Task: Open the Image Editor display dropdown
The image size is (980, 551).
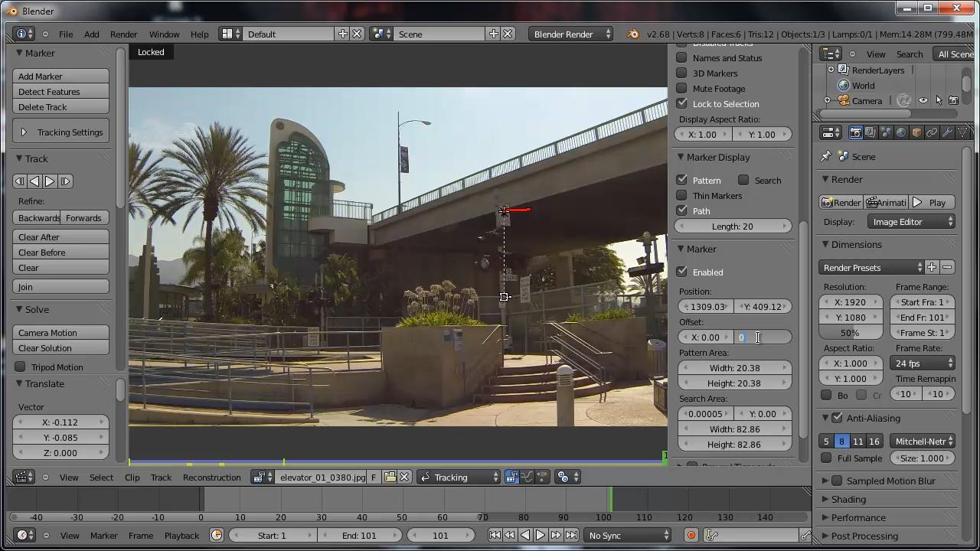Action: coord(912,222)
